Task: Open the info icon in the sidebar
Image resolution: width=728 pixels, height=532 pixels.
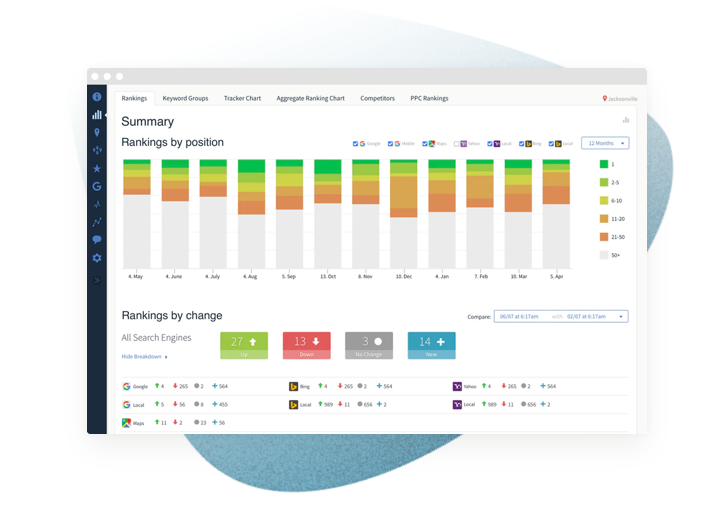Action: coord(97,97)
